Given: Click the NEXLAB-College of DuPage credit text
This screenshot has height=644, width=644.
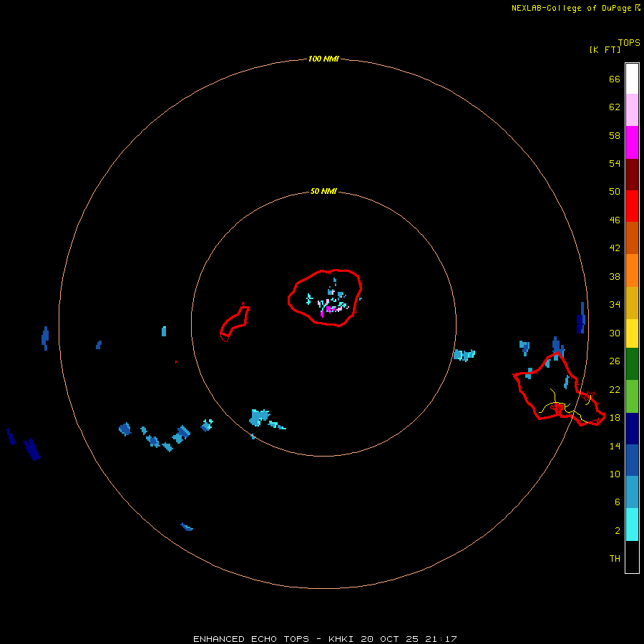Looking at the screenshot, I should click(571, 8).
